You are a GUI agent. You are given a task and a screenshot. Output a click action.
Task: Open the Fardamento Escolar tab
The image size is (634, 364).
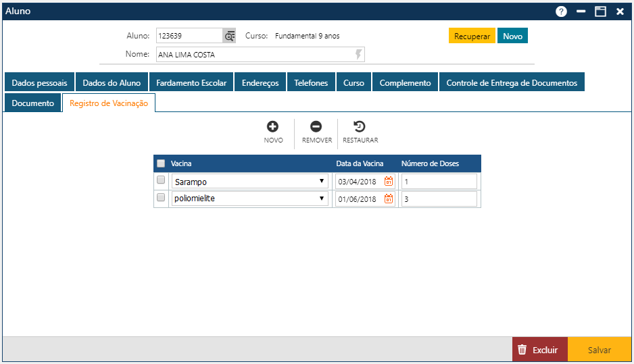191,82
